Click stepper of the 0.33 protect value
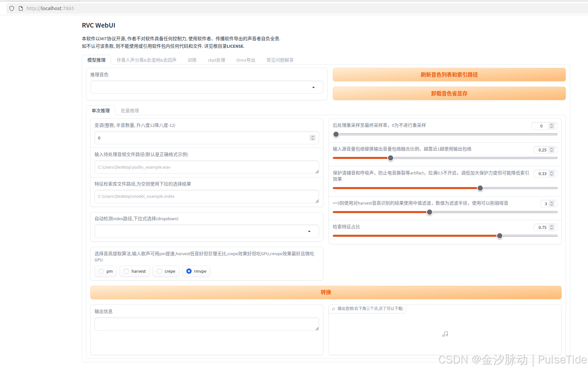This screenshot has width=588, height=370. (x=552, y=173)
